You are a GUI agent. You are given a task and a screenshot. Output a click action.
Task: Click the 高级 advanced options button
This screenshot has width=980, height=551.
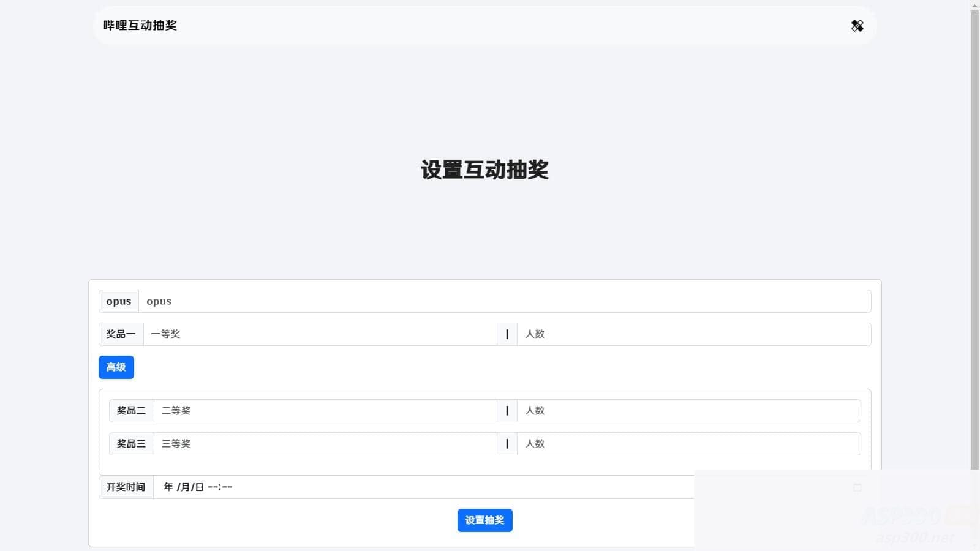[x=116, y=367]
